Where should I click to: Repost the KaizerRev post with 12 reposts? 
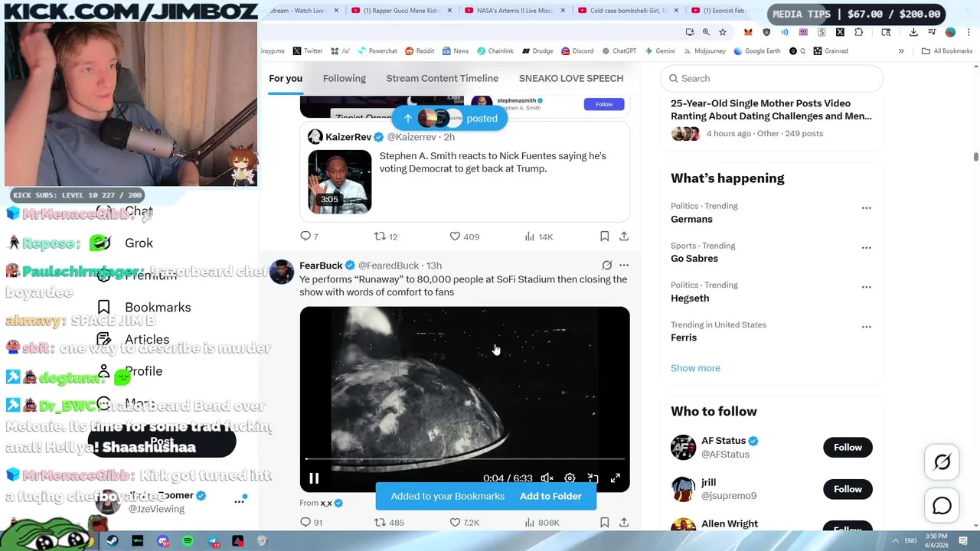click(385, 236)
